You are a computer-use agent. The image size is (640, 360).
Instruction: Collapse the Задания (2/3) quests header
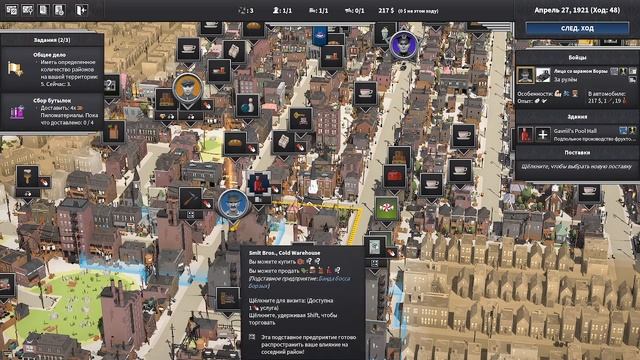click(x=52, y=40)
